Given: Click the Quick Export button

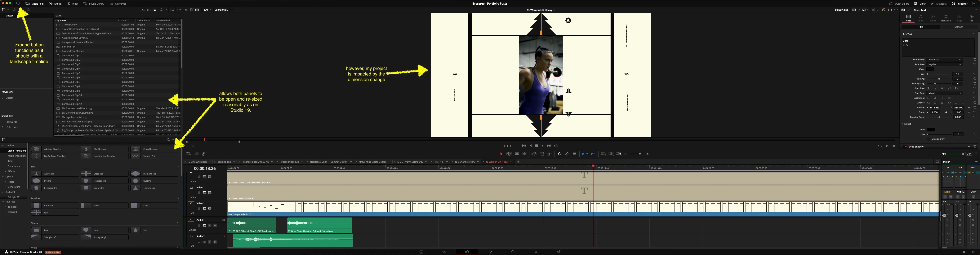Looking at the screenshot, I should tap(899, 3).
